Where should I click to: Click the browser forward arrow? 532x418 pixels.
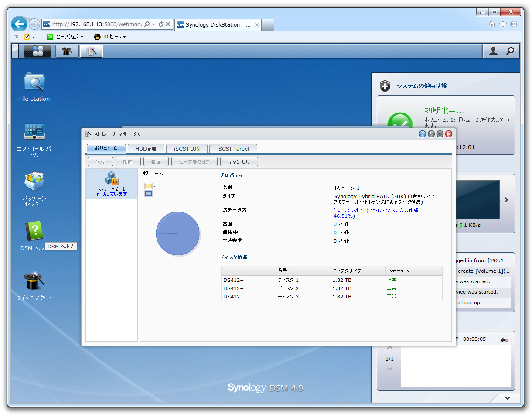34,24
